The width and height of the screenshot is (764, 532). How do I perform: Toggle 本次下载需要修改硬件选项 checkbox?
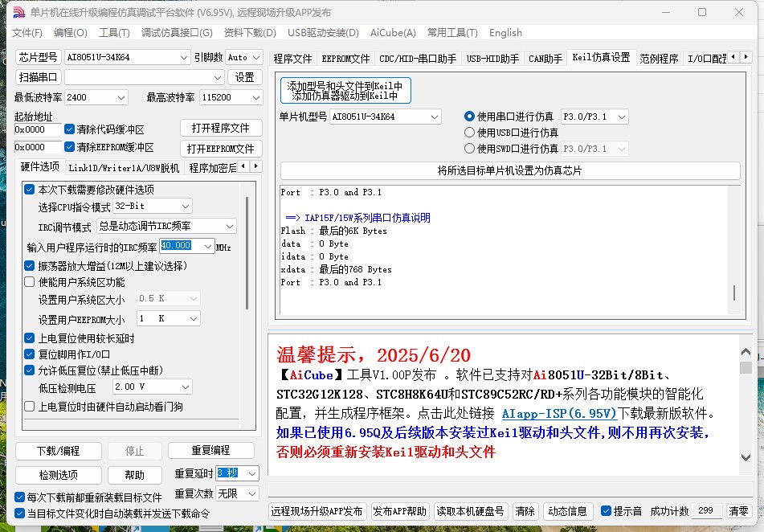click(29, 189)
